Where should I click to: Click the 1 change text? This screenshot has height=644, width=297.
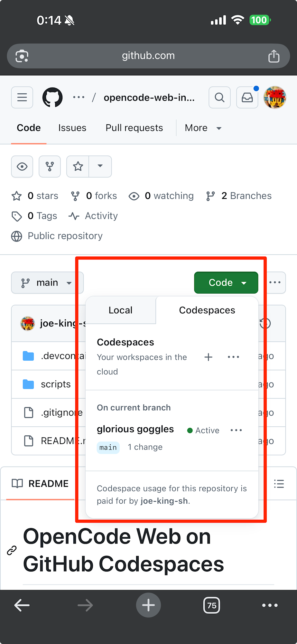click(x=145, y=447)
